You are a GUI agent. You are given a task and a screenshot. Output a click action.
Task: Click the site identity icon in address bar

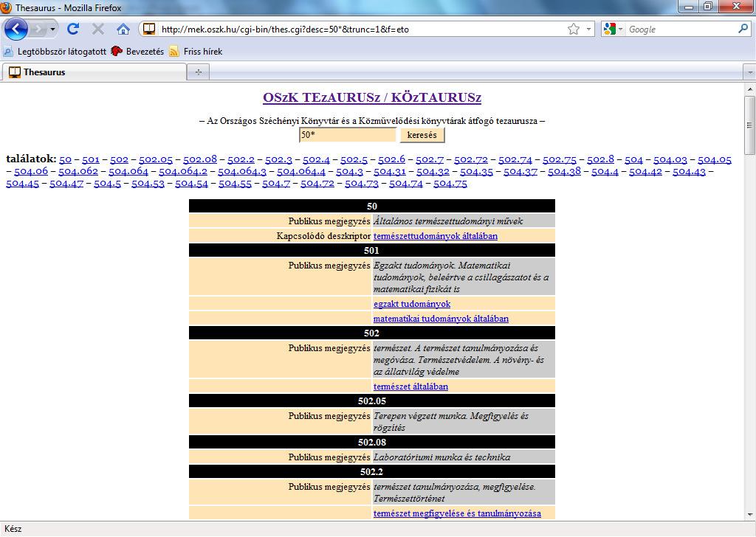click(149, 29)
